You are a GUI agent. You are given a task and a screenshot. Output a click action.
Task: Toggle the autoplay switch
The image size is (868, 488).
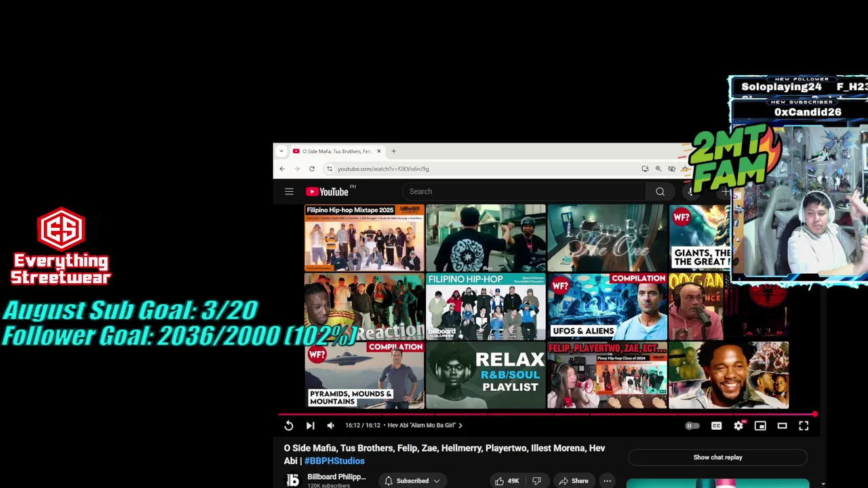tap(692, 426)
